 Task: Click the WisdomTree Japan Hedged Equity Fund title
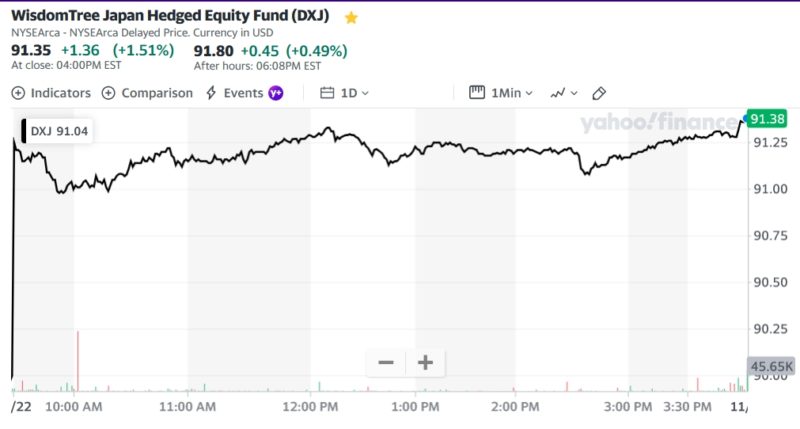pyautogui.click(x=172, y=17)
